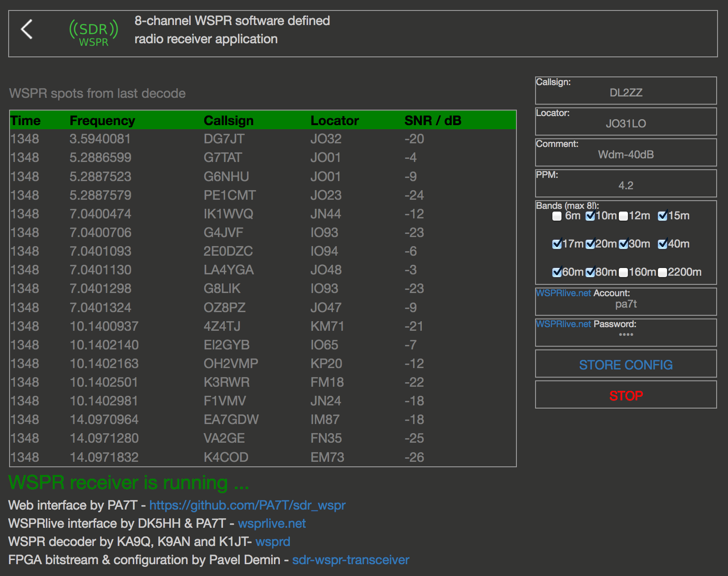Toggle the 80m band checkbox
This screenshot has width=728, height=576.
pyautogui.click(x=590, y=273)
